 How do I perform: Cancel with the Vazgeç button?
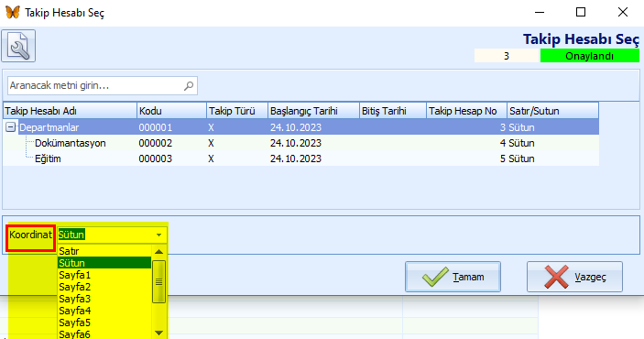pos(574,277)
